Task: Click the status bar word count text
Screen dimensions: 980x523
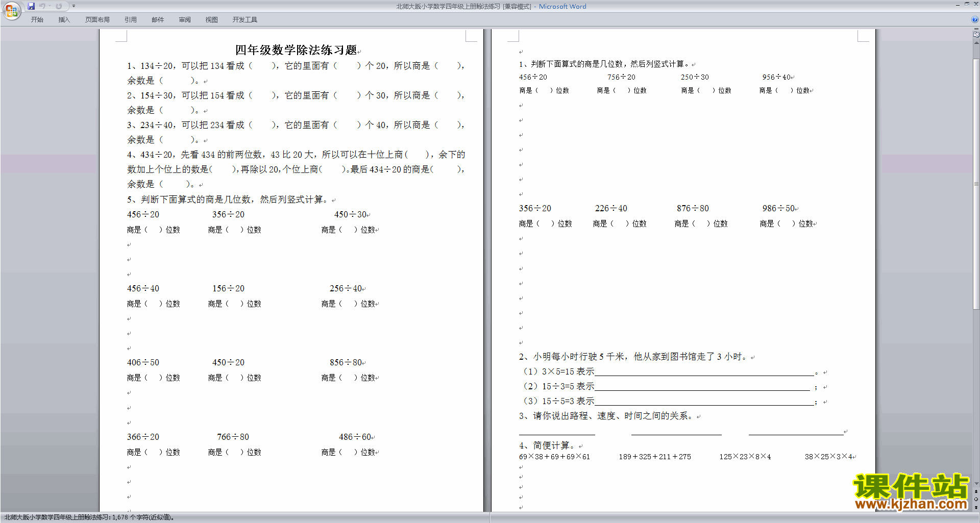Action: pyautogui.click(x=89, y=517)
